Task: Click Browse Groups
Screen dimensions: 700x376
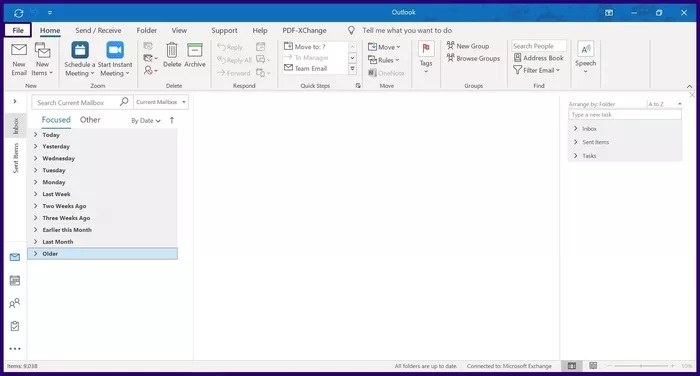Action: click(x=473, y=58)
